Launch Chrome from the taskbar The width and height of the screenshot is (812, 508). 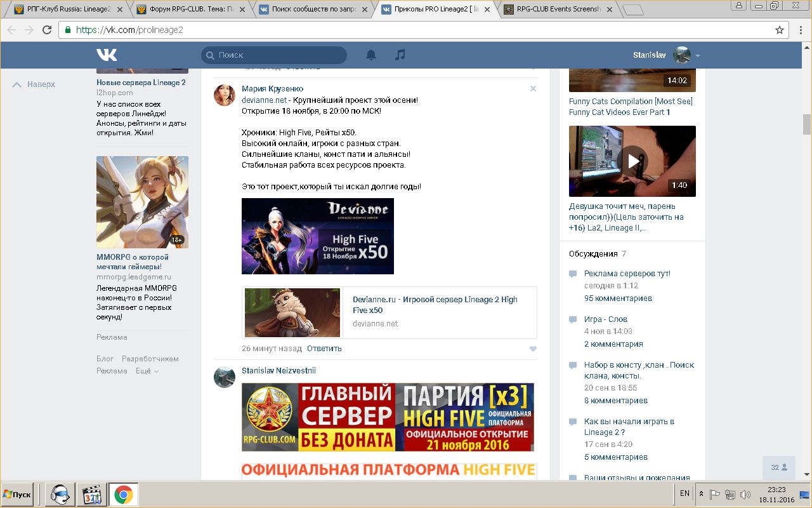coord(123,494)
